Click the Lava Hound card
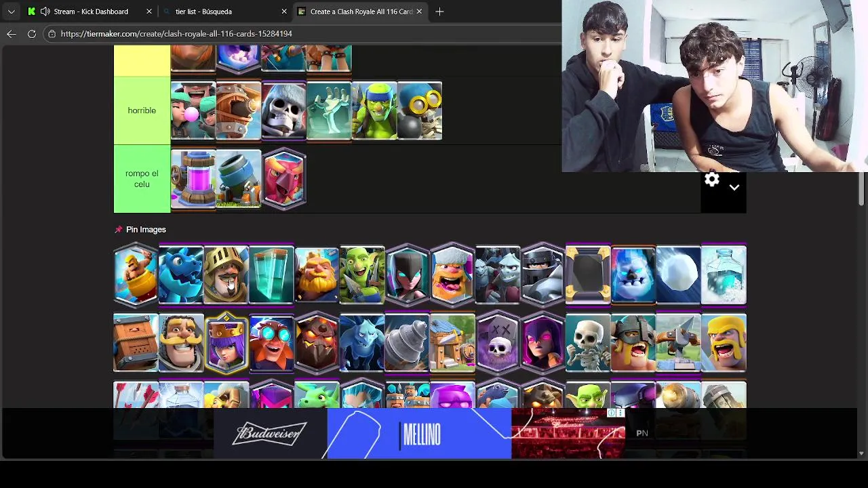The image size is (868, 488). pyautogui.click(x=317, y=343)
